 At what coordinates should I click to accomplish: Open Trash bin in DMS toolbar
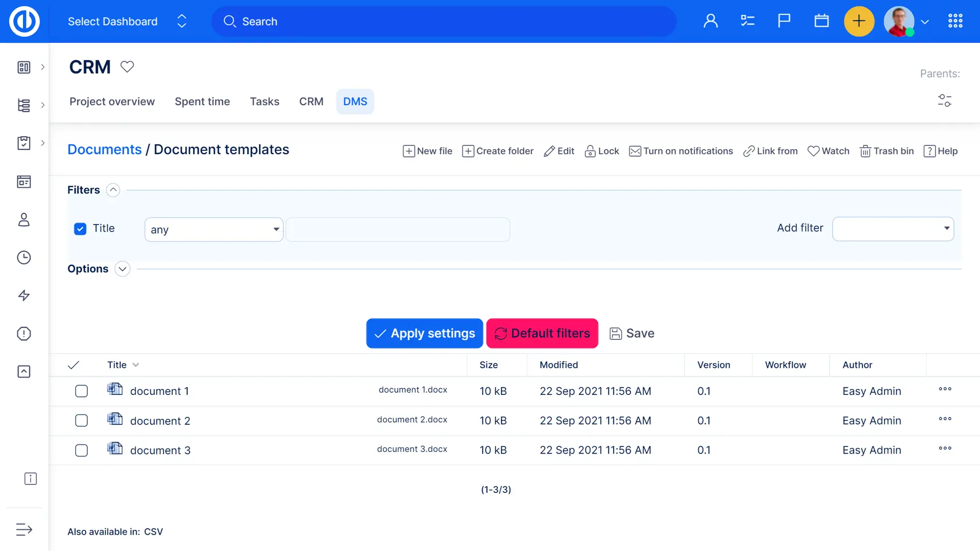[x=887, y=151]
